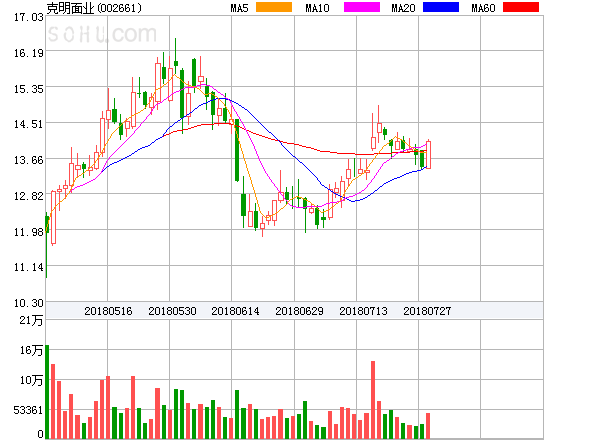
Task: Click the last red volume bar
Action: pyautogui.click(x=428, y=426)
